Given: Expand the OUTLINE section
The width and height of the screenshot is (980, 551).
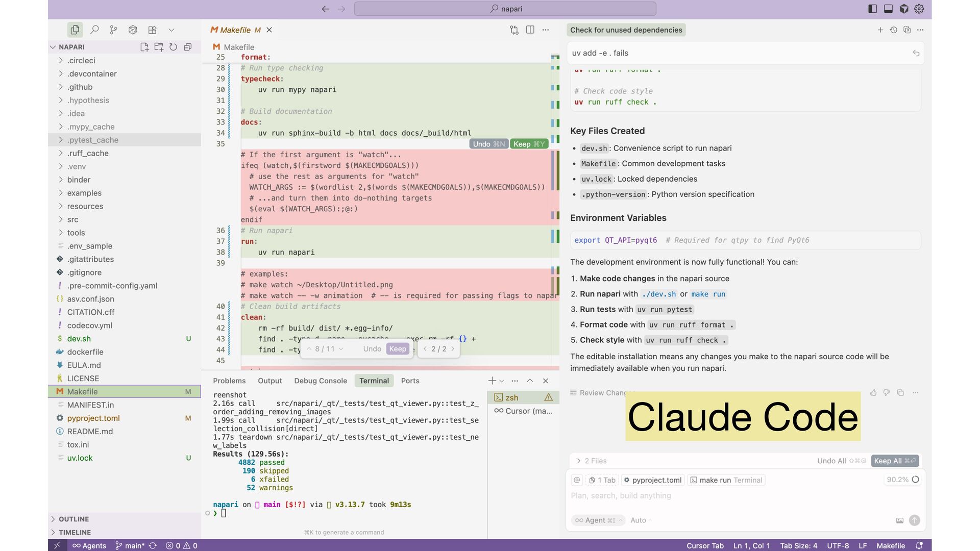Looking at the screenshot, I should click(x=73, y=519).
